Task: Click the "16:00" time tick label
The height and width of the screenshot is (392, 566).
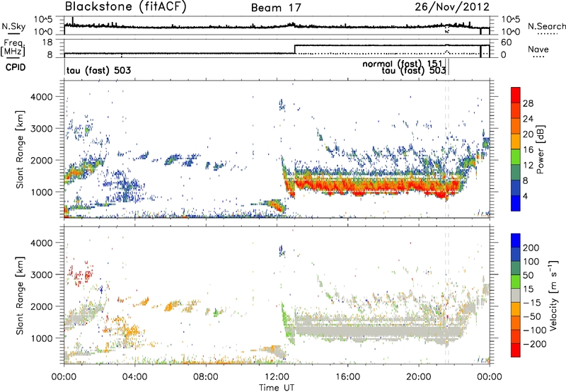Action: coord(347,377)
